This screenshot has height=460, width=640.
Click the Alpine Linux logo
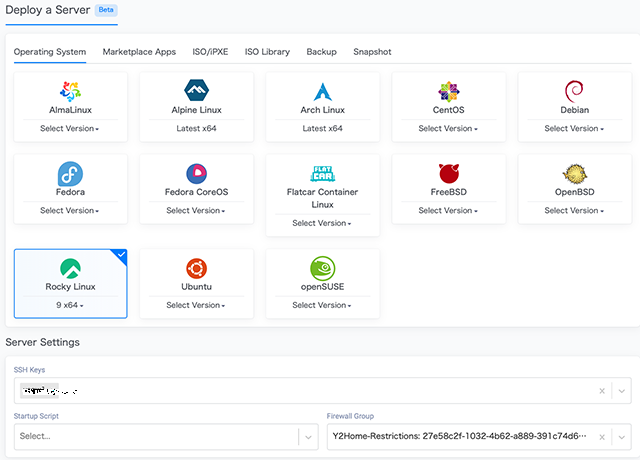(x=196, y=90)
